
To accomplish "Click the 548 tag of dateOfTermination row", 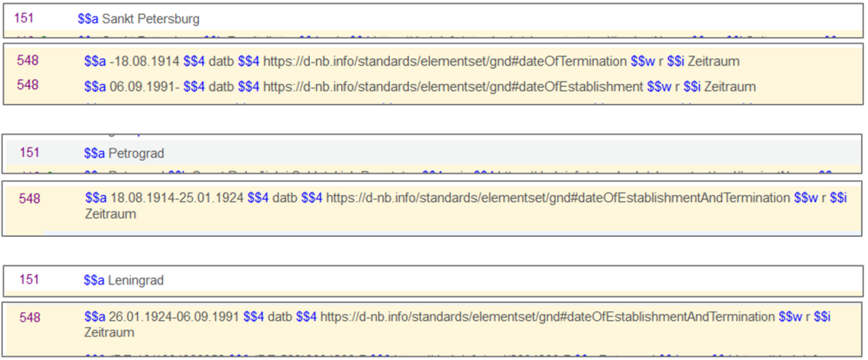I will (28, 60).
